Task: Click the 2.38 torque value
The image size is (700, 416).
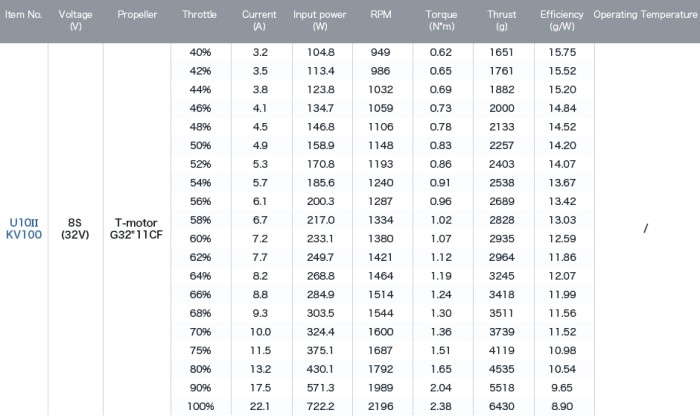Action: point(441,406)
